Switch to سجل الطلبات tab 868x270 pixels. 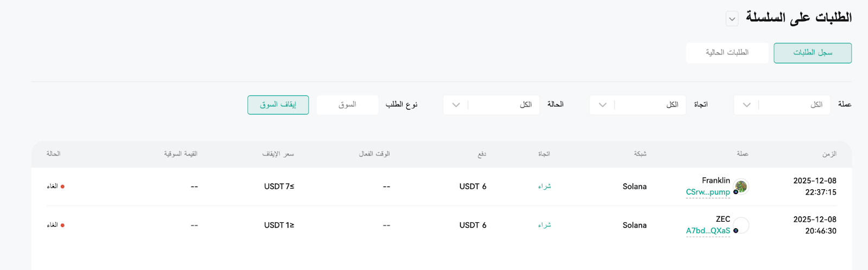point(813,53)
